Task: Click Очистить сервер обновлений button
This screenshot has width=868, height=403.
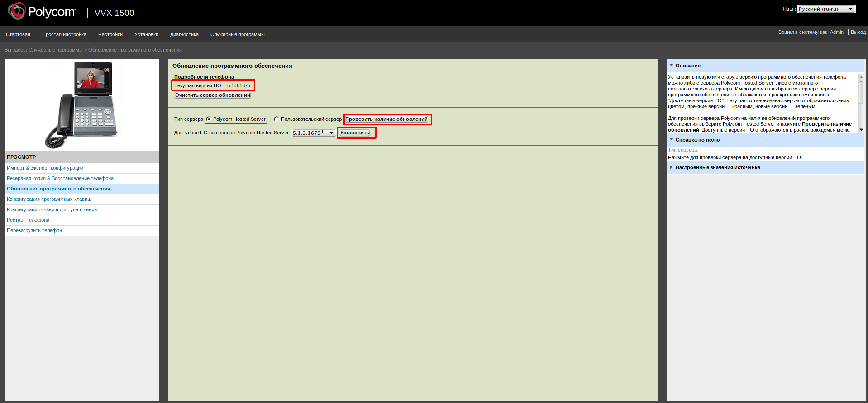Action: tap(213, 95)
